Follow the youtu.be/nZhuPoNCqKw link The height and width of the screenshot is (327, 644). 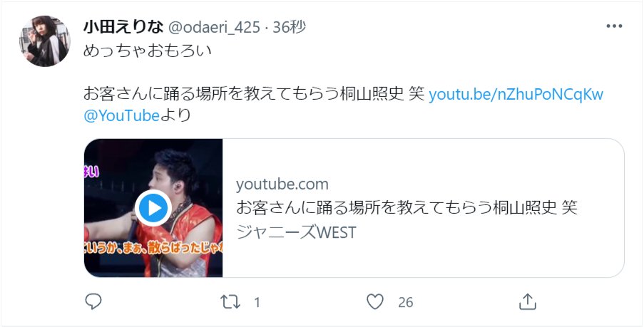click(516, 94)
